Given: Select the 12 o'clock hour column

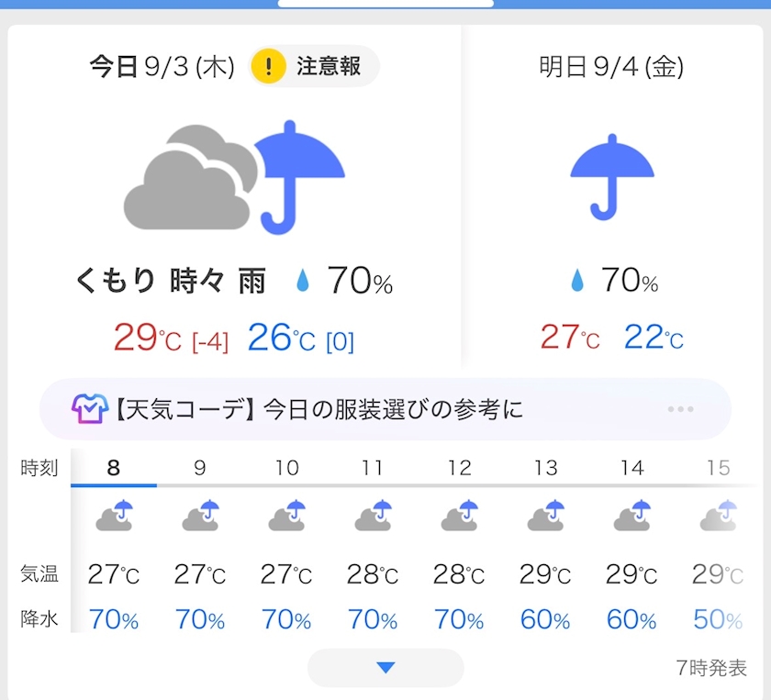Looking at the screenshot, I should click(459, 468).
